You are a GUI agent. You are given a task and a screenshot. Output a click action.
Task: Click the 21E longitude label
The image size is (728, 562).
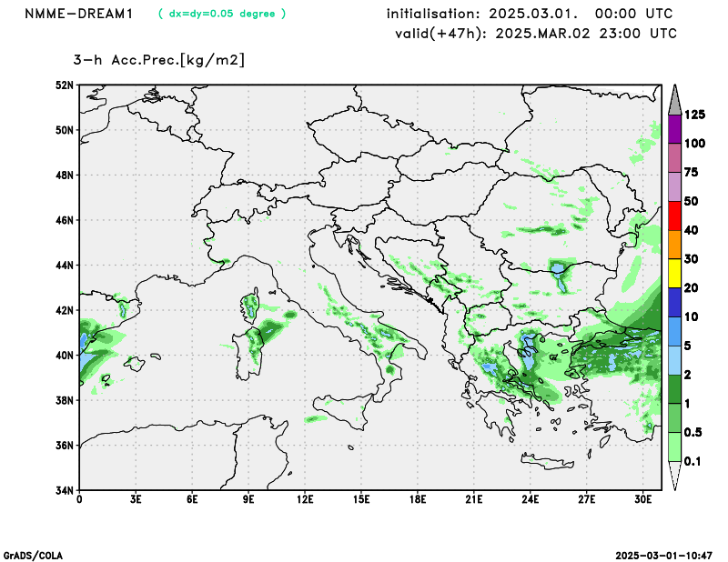point(474,500)
